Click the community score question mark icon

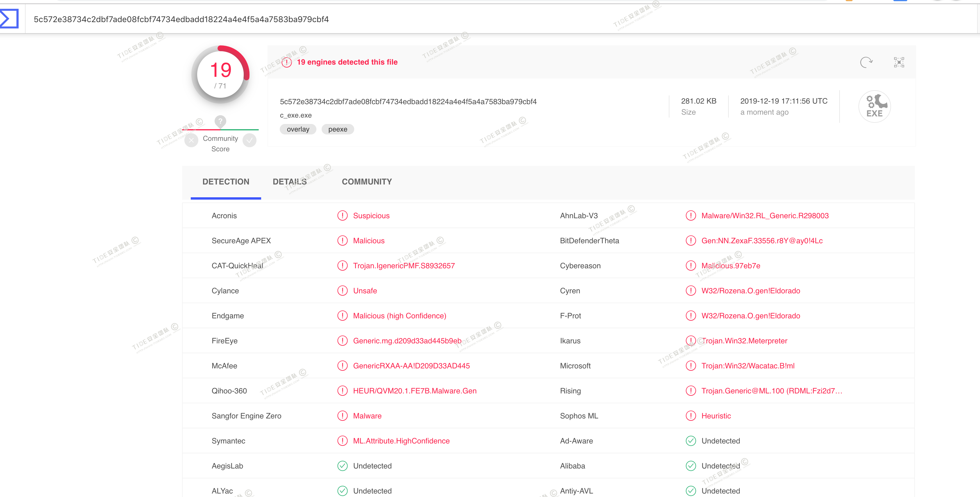pos(220,121)
